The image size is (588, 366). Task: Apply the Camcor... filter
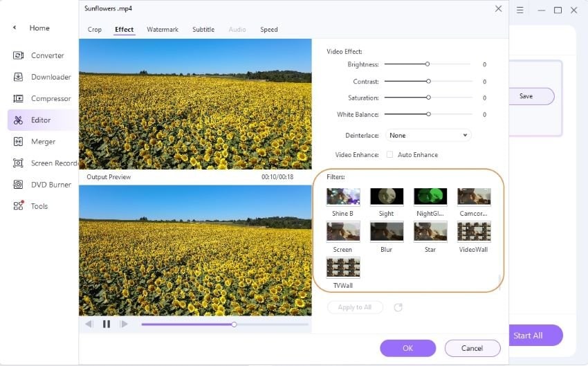tap(474, 197)
